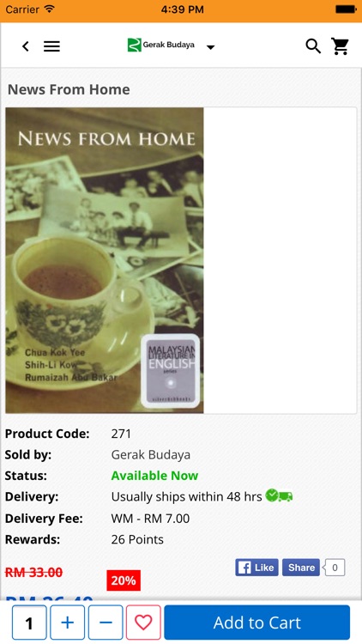Share the product on Facebook
Viewport: 362px width, 644px height.
tap(301, 568)
